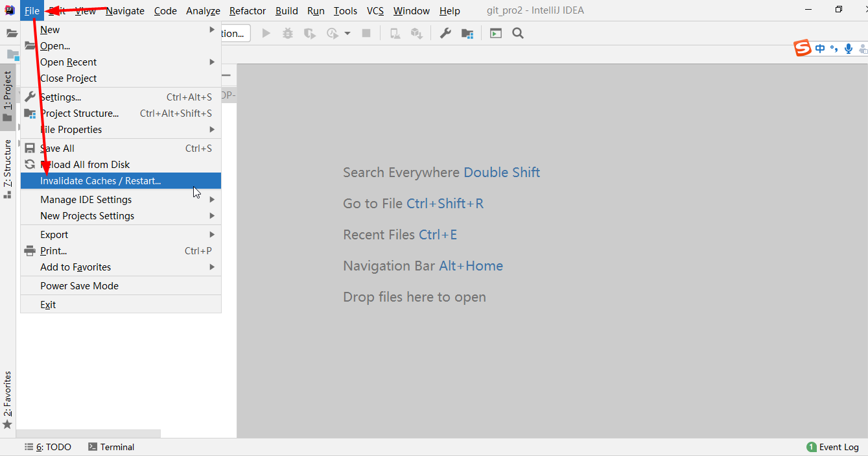Click the Sogou S input method icon
Screen dimensions: 868x456
click(803, 49)
